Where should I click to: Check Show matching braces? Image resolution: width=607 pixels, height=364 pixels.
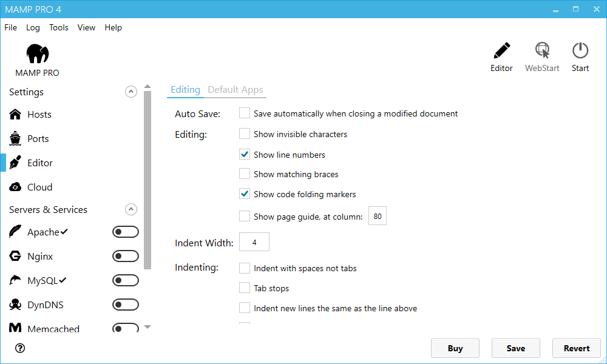245,174
